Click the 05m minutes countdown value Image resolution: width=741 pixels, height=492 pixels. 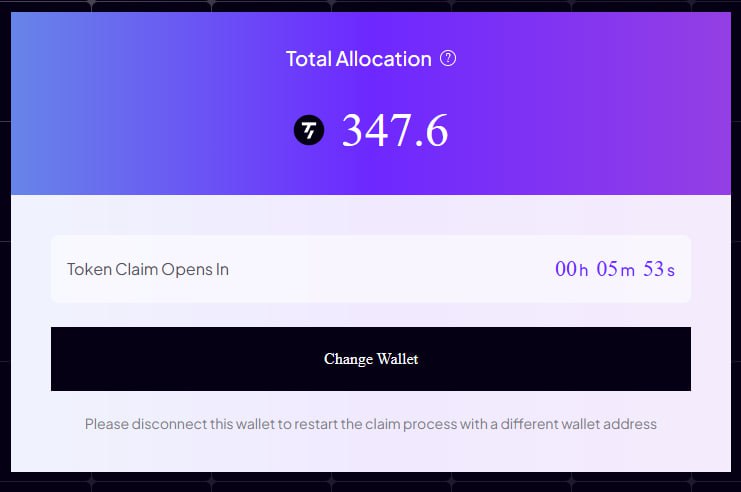pos(615,269)
